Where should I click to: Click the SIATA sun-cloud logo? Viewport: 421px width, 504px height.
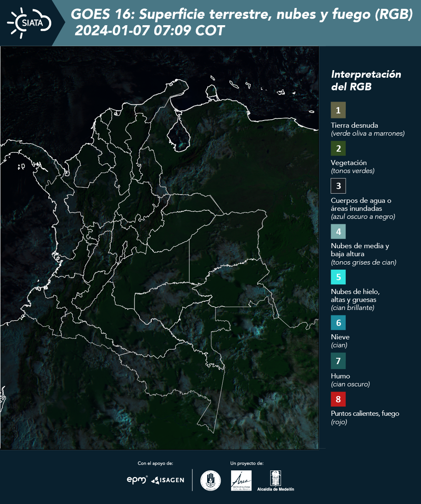(30, 23)
